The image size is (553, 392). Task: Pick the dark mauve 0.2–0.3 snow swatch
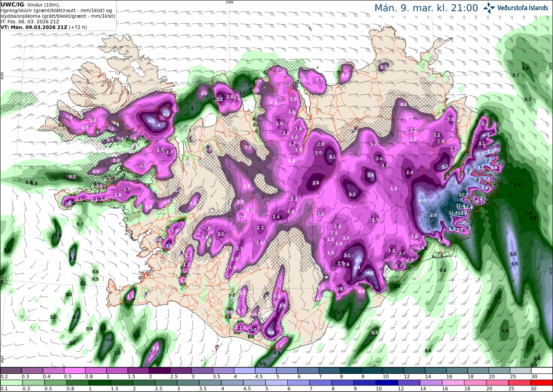[11, 370]
